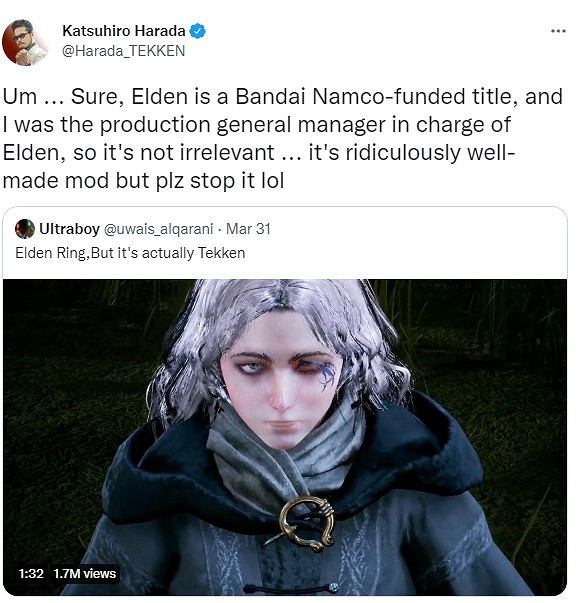Visit the @Harada_TEKKEN handle
The image size is (578, 603).
123,51
